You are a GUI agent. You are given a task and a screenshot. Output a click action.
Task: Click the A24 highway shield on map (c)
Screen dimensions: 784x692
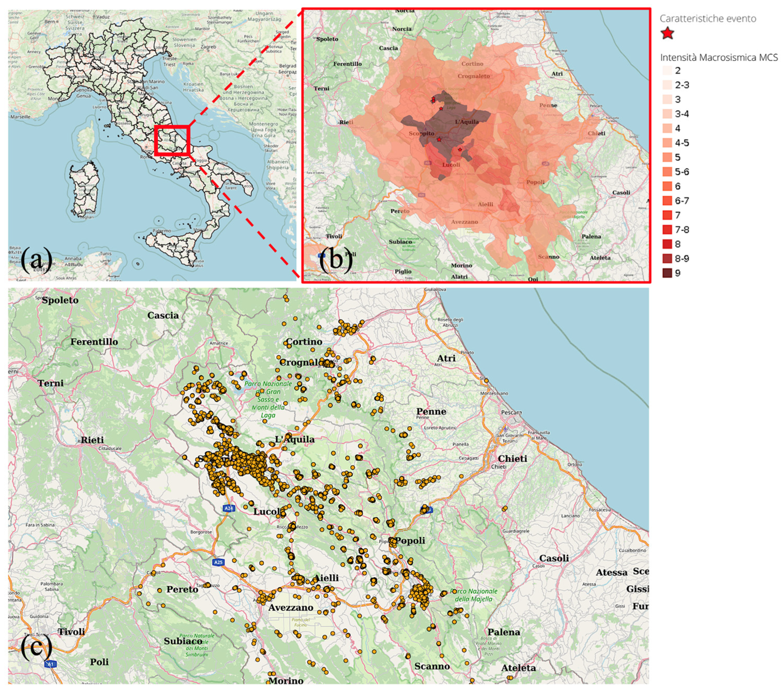coord(229,508)
